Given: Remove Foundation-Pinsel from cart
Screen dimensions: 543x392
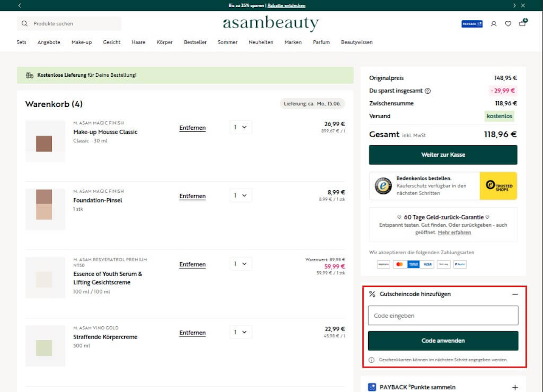Looking at the screenshot, I should click(192, 196).
